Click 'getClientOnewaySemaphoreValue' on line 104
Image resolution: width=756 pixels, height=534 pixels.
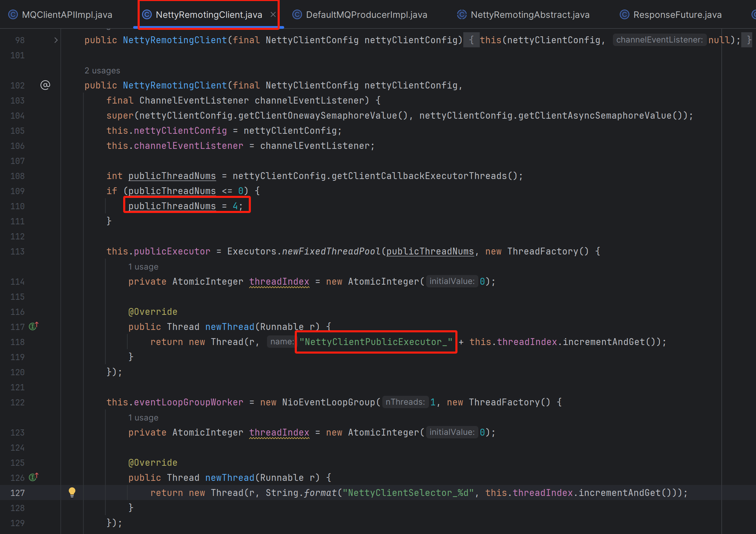(x=318, y=116)
